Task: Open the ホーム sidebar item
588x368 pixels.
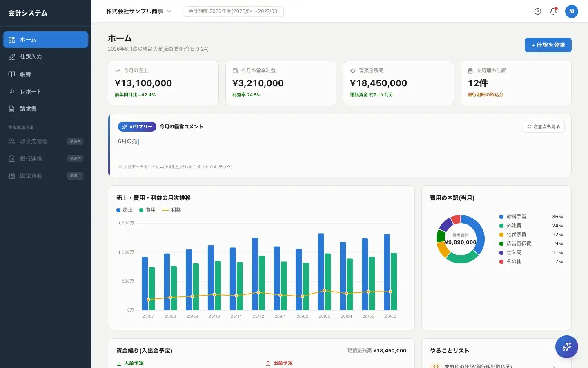Action: click(46, 40)
